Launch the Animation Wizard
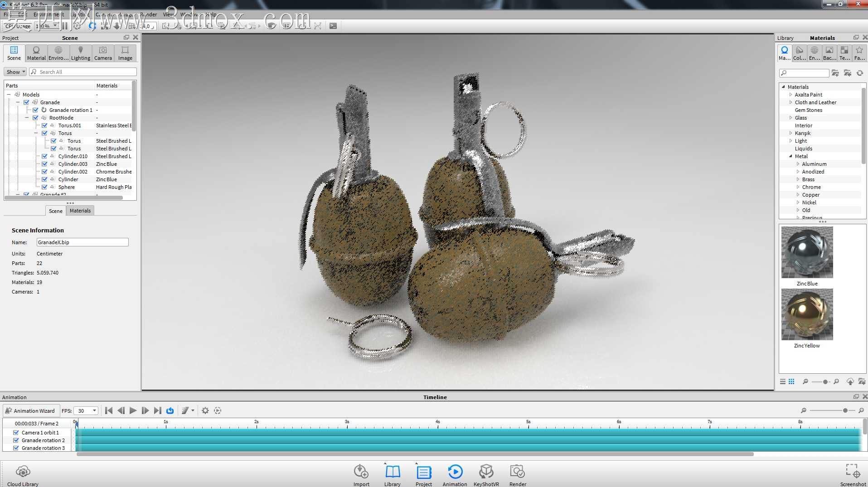 pos(30,410)
